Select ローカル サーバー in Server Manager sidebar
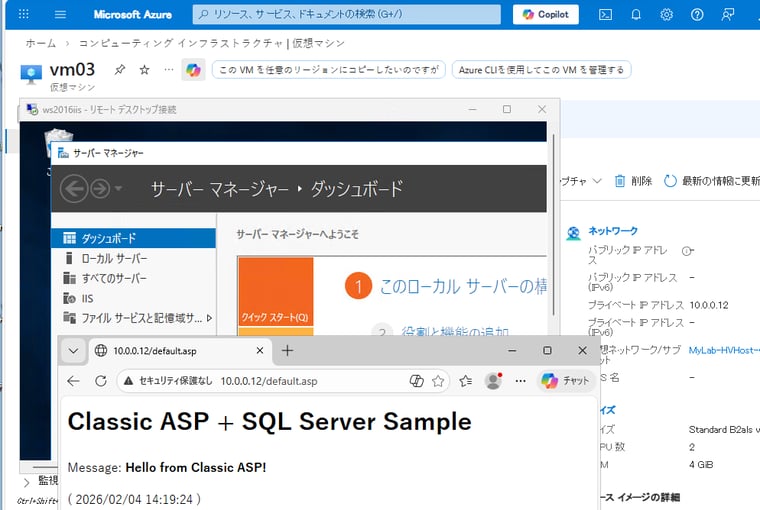This screenshot has height=510, width=760. point(133,258)
